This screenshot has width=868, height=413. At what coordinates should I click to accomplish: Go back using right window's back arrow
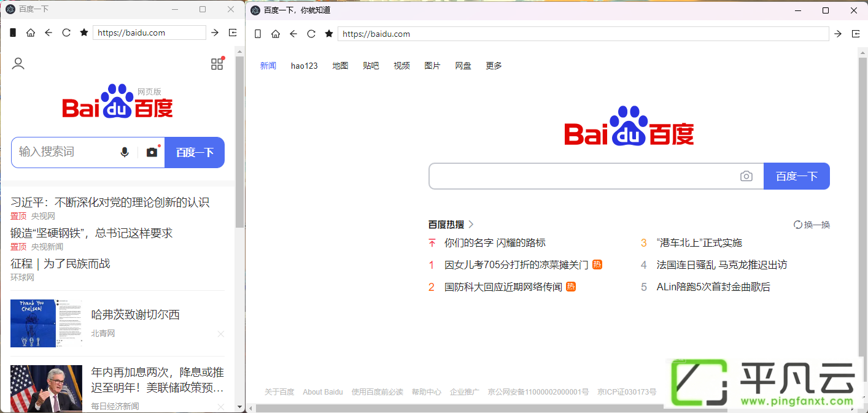293,34
